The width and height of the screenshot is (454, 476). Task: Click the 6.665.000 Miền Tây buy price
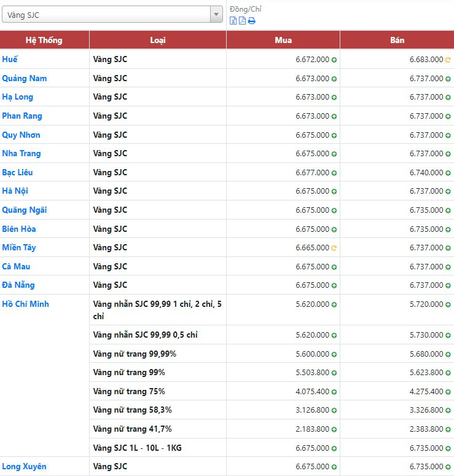coord(312,248)
